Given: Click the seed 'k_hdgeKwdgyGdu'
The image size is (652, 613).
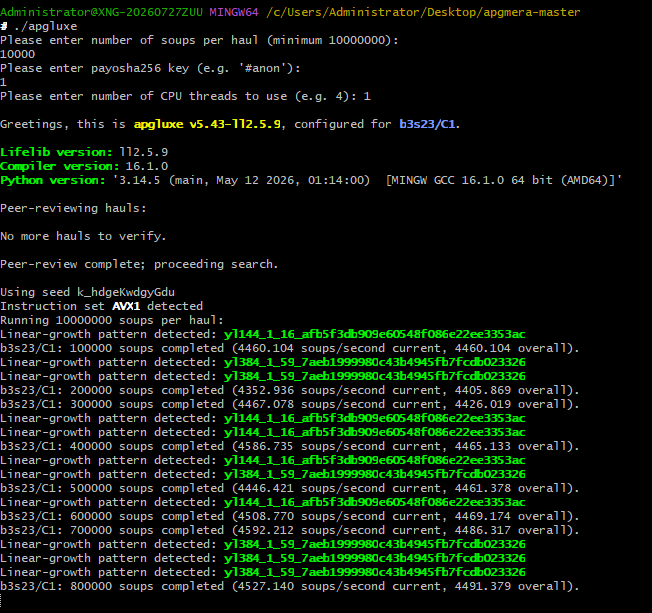Looking at the screenshot, I should point(126,292).
